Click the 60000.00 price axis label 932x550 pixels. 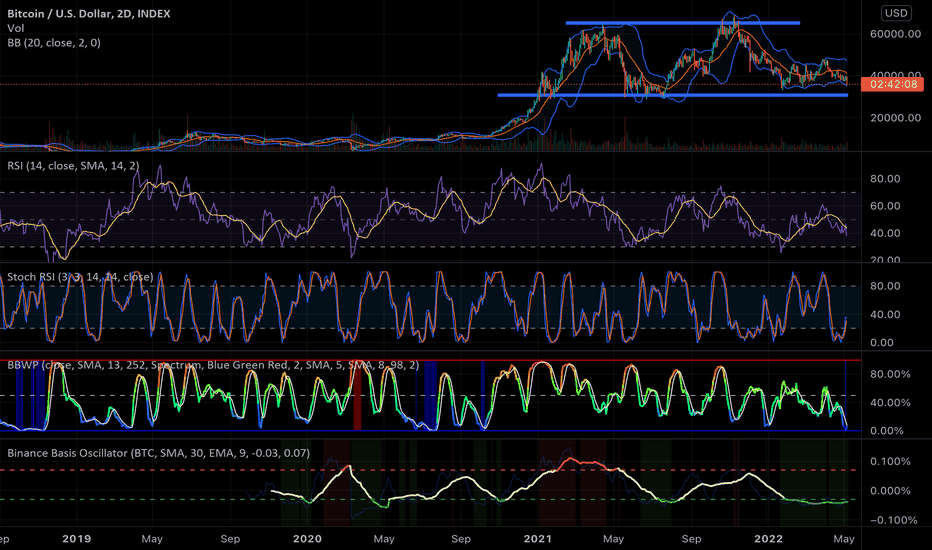pyautogui.click(x=895, y=34)
